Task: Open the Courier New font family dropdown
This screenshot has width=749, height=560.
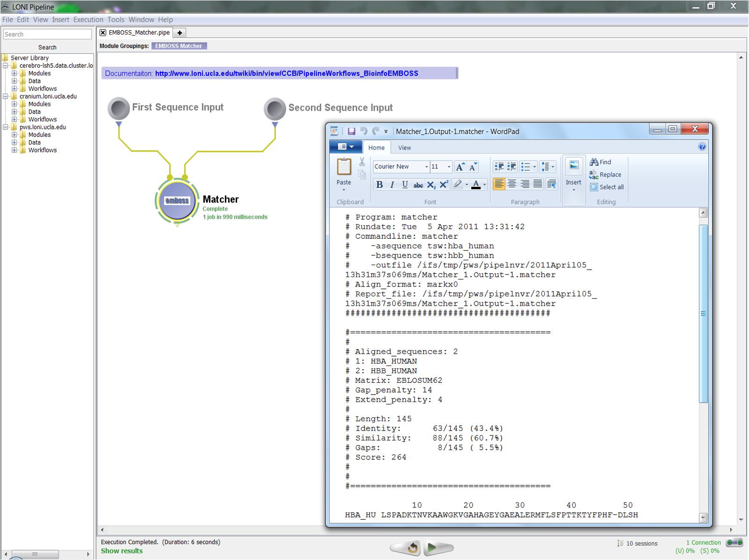Action: pos(426,167)
